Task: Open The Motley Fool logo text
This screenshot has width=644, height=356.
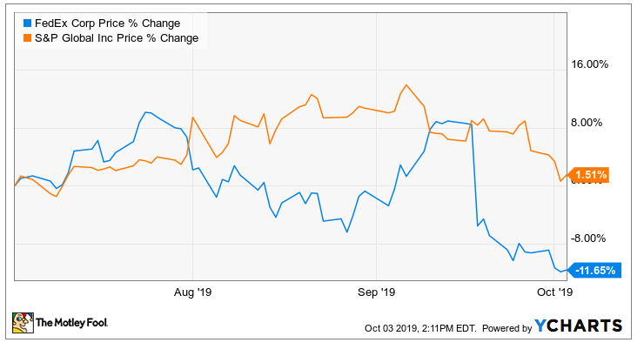Action: [70, 324]
